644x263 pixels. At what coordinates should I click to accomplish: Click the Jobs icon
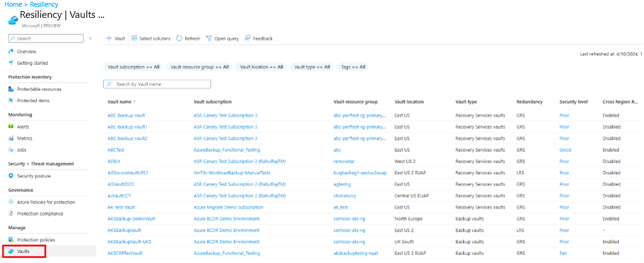click(11, 150)
